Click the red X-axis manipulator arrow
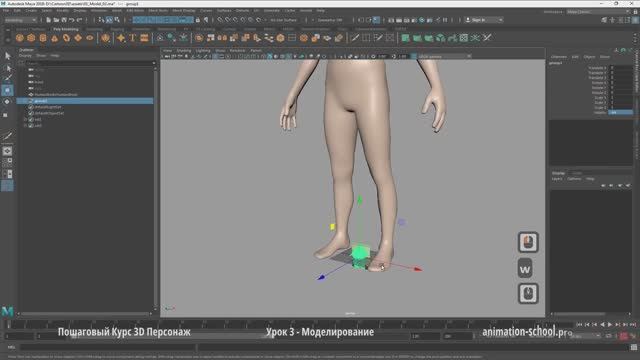640x360 pixels. [418, 269]
